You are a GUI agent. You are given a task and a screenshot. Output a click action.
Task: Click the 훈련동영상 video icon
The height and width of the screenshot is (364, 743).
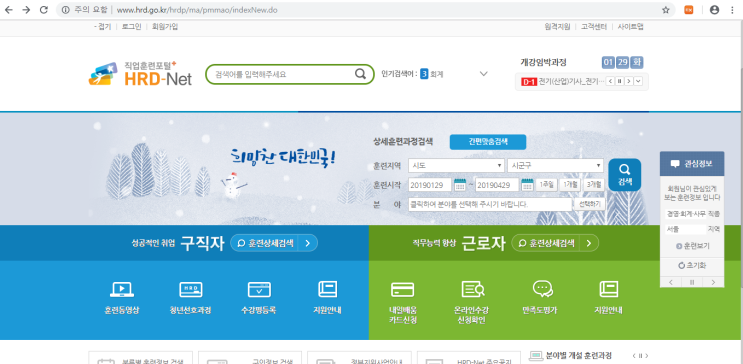click(x=122, y=289)
